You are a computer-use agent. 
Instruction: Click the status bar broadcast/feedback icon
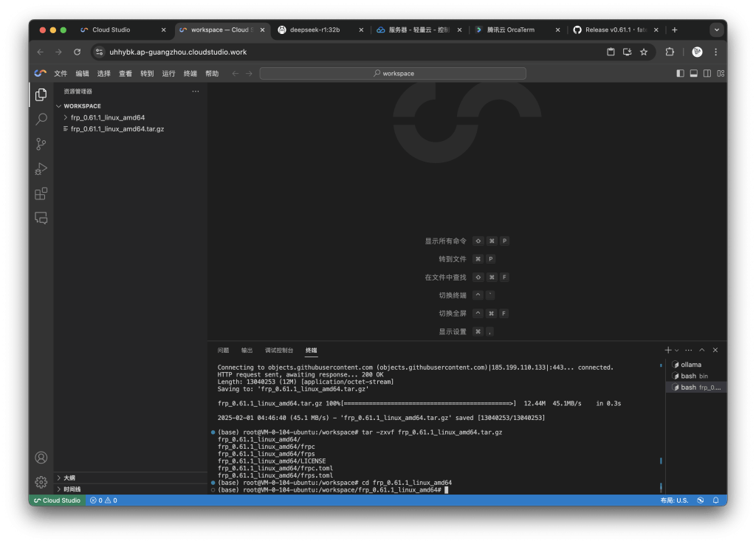click(701, 500)
